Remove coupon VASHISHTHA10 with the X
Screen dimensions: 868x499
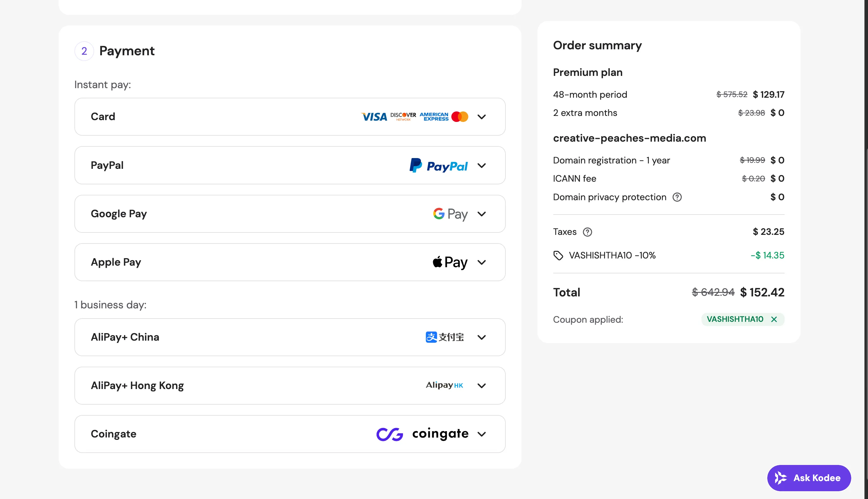tap(774, 319)
